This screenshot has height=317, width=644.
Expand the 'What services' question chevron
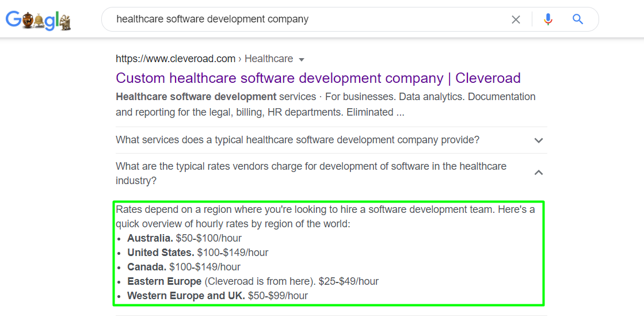(539, 140)
